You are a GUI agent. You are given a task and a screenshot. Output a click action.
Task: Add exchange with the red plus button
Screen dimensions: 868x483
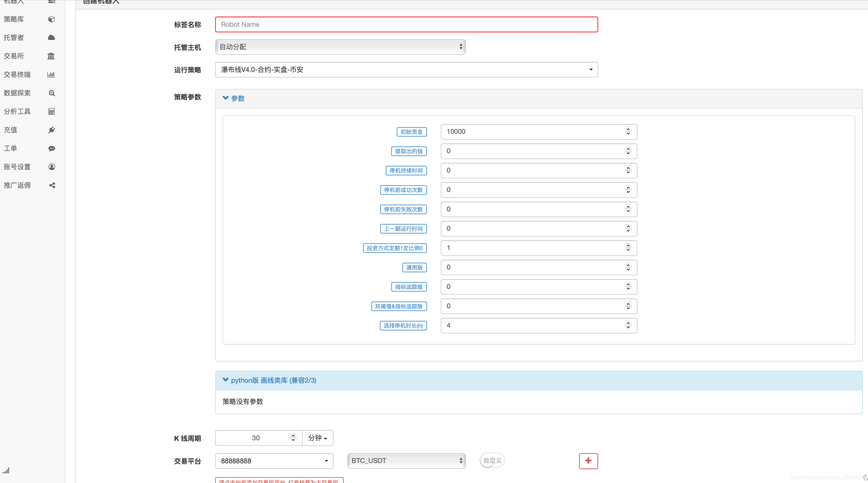(x=588, y=461)
